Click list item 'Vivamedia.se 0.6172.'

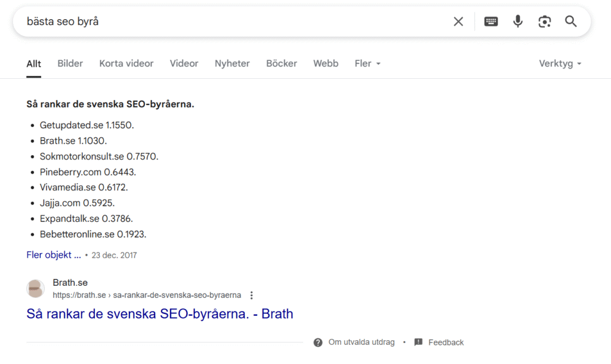[x=84, y=187]
